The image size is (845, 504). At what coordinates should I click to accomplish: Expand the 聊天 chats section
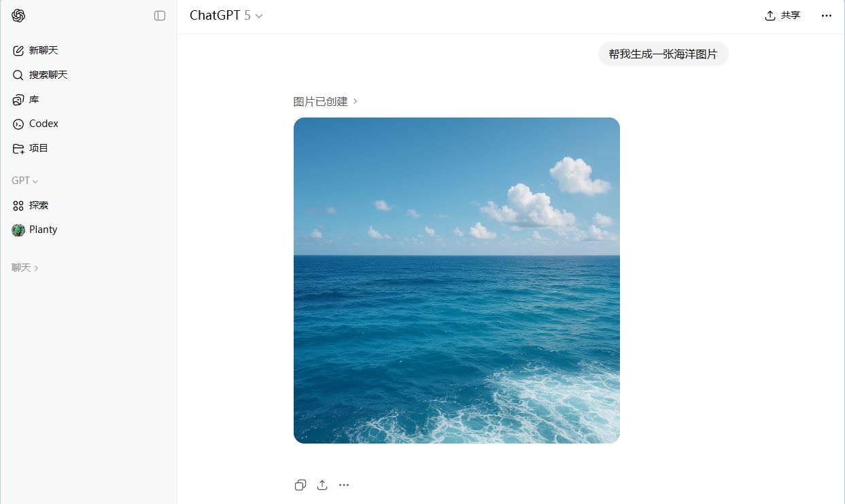[x=25, y=268]
